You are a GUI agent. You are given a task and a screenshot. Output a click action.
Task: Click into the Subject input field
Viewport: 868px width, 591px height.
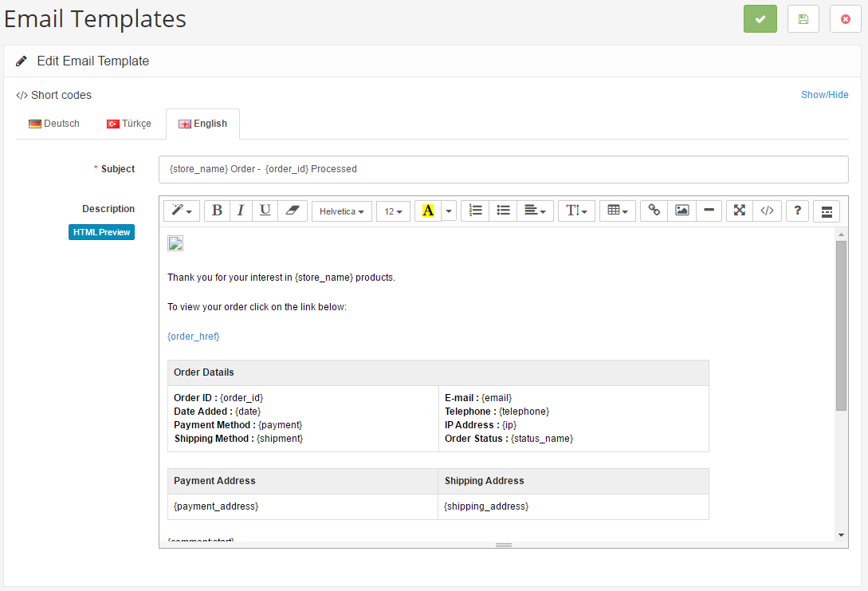503,169
